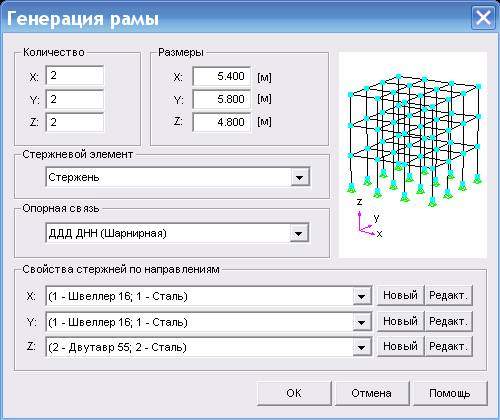Click the Размеры Z field showing 4.800
Screen dimensions: 500x420
(x=221, y=122)
